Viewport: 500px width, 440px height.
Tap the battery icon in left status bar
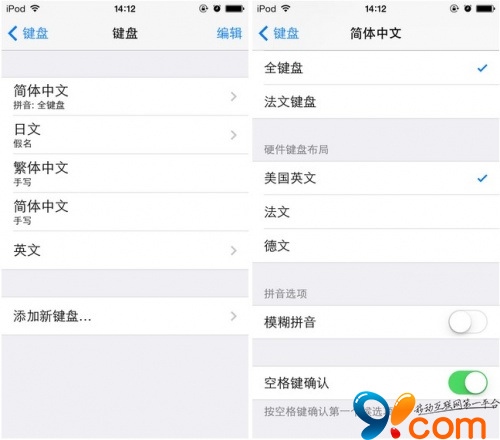point(235,8)
